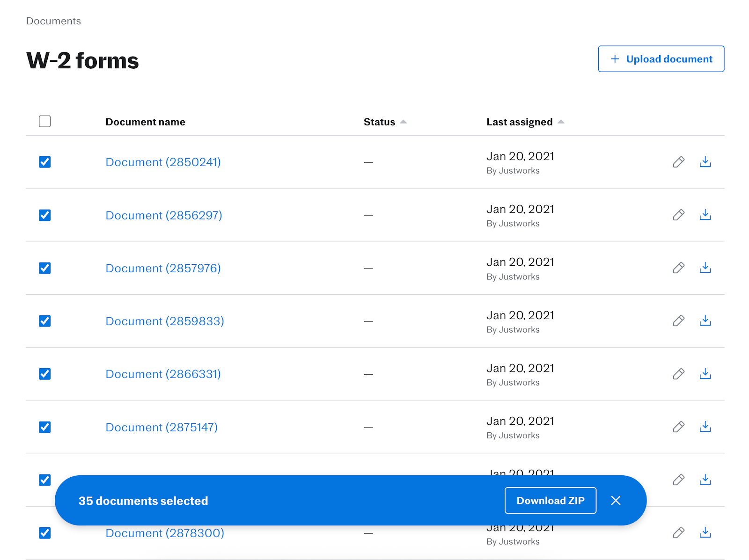Sort by the Last assigned column arrow
The width and height of the screenshot is (749, 560).
(561, 121)
